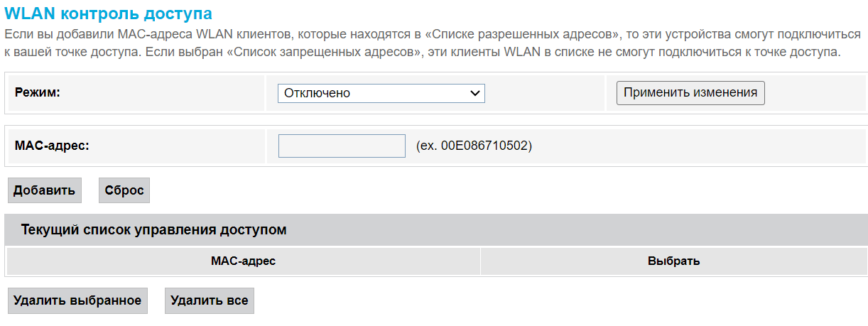Click the example hint (ex. 00E086710502)
The height and width of the screenshot is (326, 868).
[474, 146]
